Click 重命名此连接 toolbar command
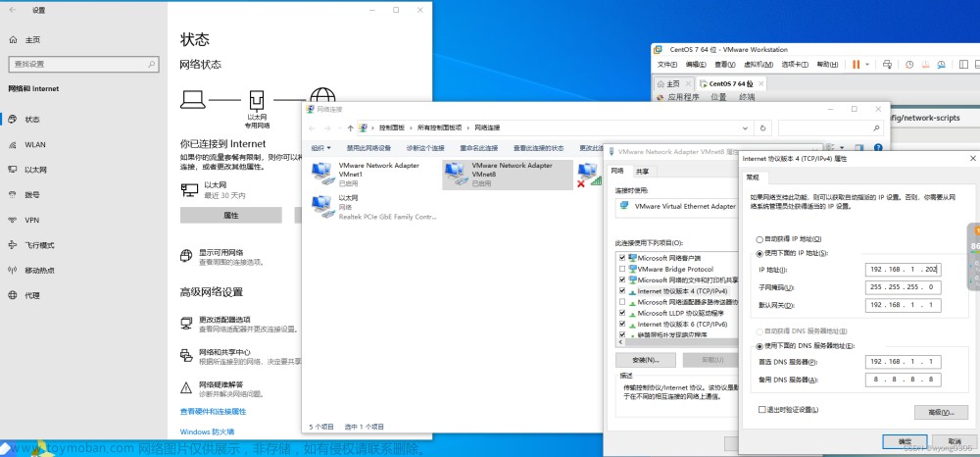Viewport: 980px width, 457px height. 479,148
